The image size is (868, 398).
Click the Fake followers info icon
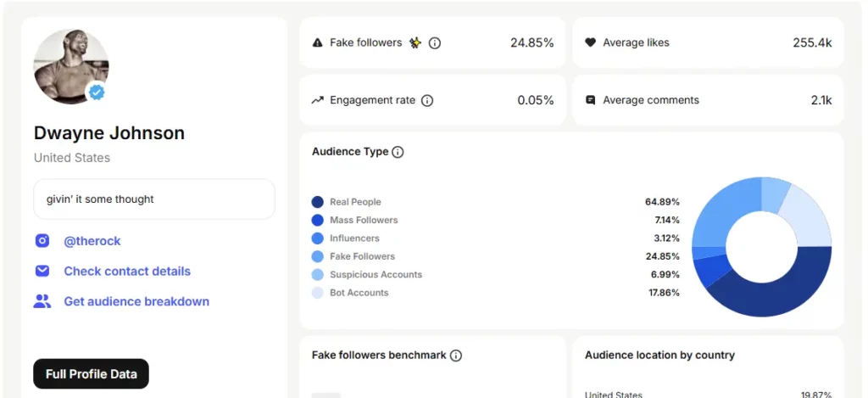pos(435,42)
